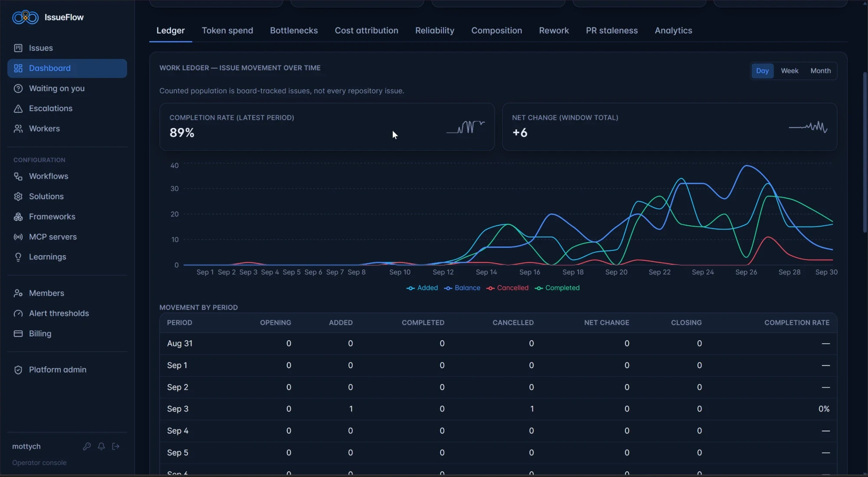Toggle the Balance series in legend
Screen dimensions: 868x477
(x=462, y=288)
